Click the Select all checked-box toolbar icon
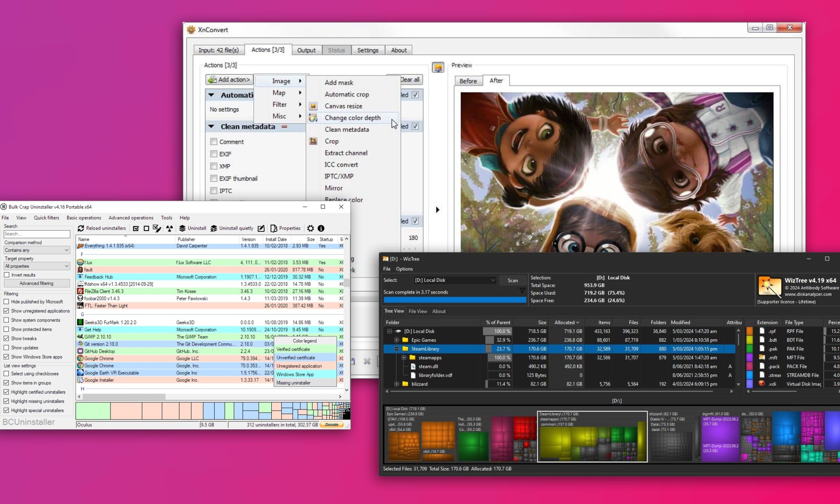Image resolution: width=840 pixels, height=504 pixels. [136, 228]
